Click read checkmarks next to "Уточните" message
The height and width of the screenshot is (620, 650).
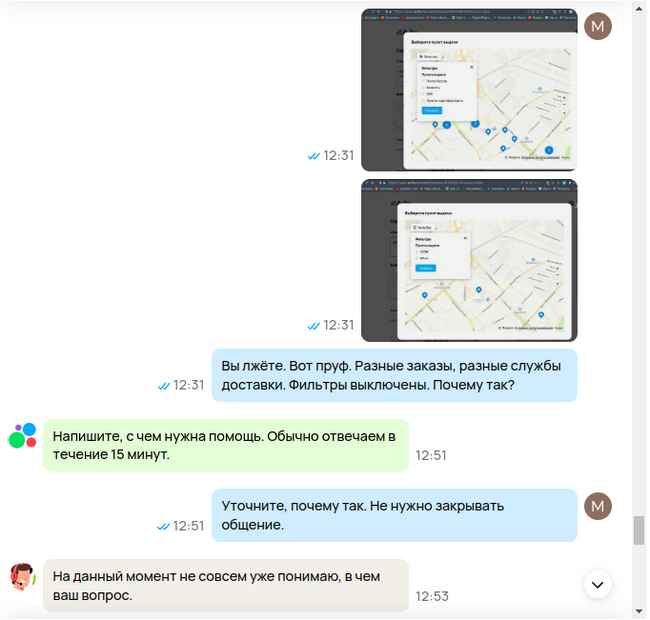164,526
